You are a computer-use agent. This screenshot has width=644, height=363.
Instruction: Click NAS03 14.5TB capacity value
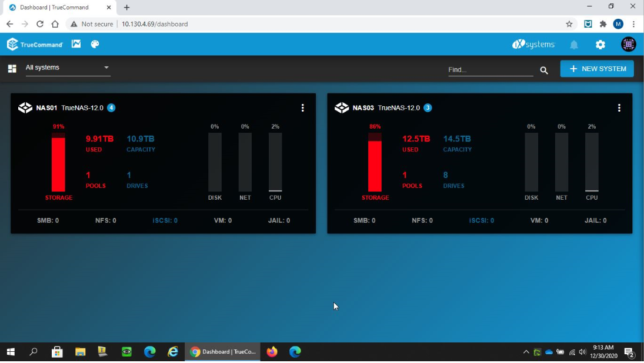(x=457, y=139)
